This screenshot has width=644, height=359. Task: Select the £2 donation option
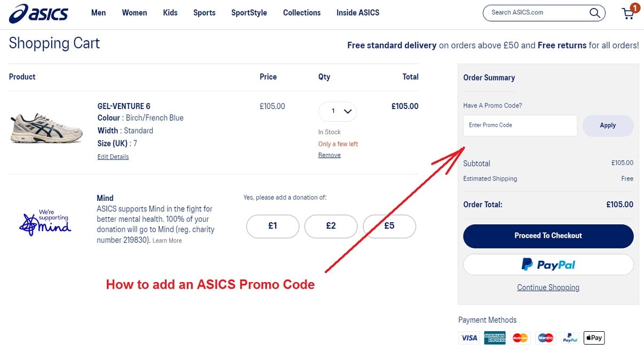click(331, 226)
